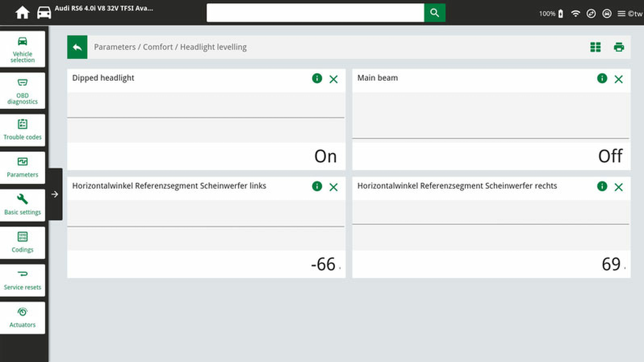Print the parameter list with printer icon
Viewport: 644px width, 362px height.
(618, 47)
